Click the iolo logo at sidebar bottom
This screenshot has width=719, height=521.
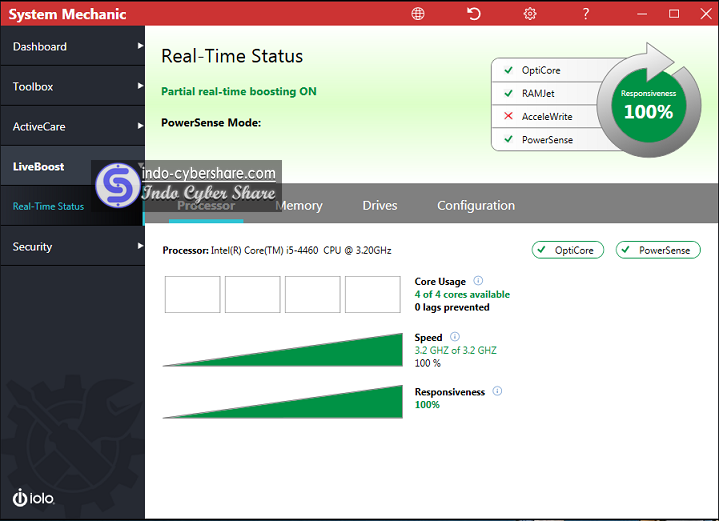pyautogui.click(x=33, y=498)
